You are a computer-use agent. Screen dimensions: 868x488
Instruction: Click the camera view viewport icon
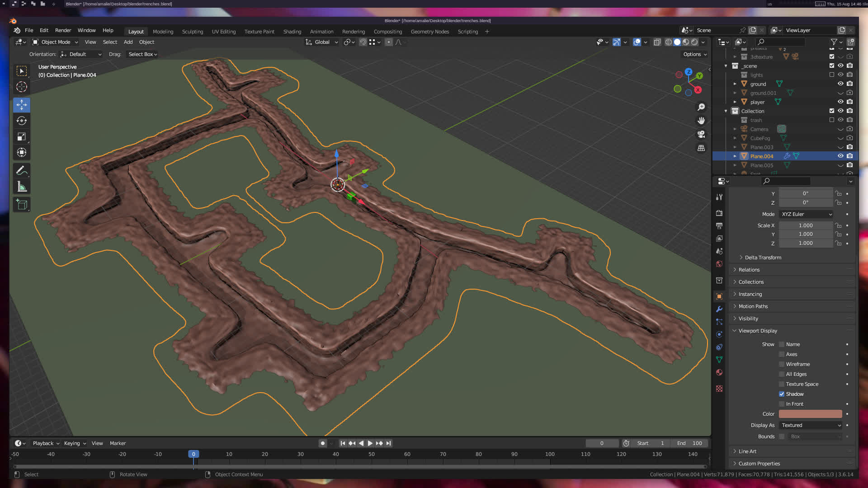[x=701, y=135]
